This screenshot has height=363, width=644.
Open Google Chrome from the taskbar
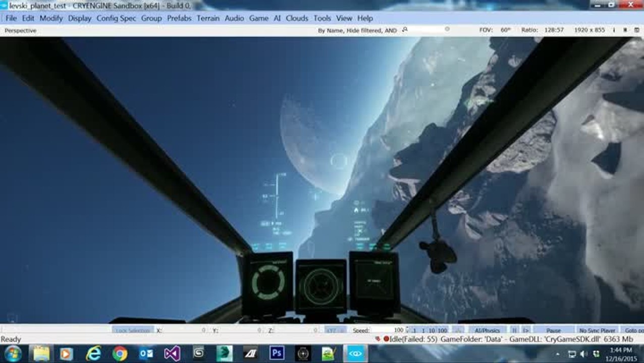click(120, 354)
